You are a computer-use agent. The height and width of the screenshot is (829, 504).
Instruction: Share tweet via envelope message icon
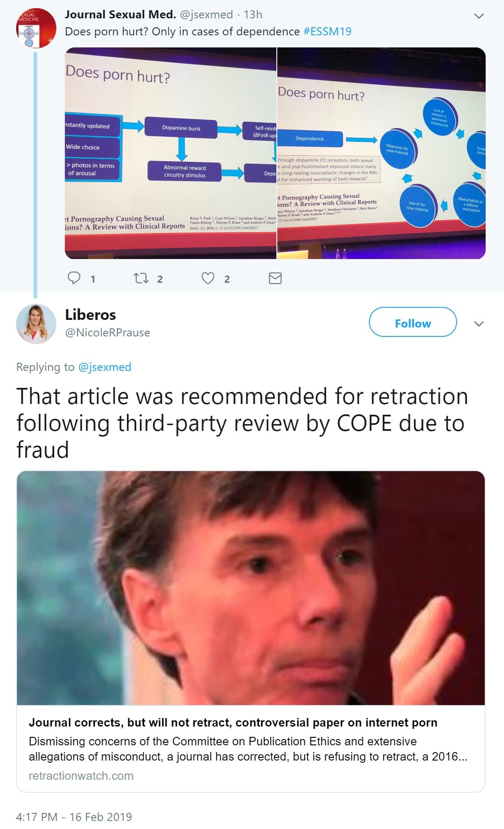pyautogui.click(x=275, y=278)
